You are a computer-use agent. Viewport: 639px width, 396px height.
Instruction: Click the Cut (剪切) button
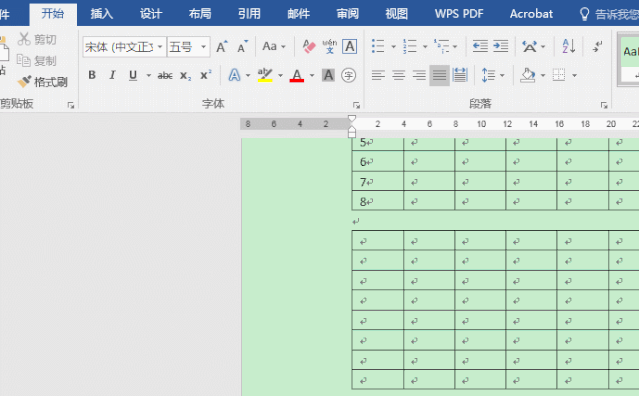point(37,40)
